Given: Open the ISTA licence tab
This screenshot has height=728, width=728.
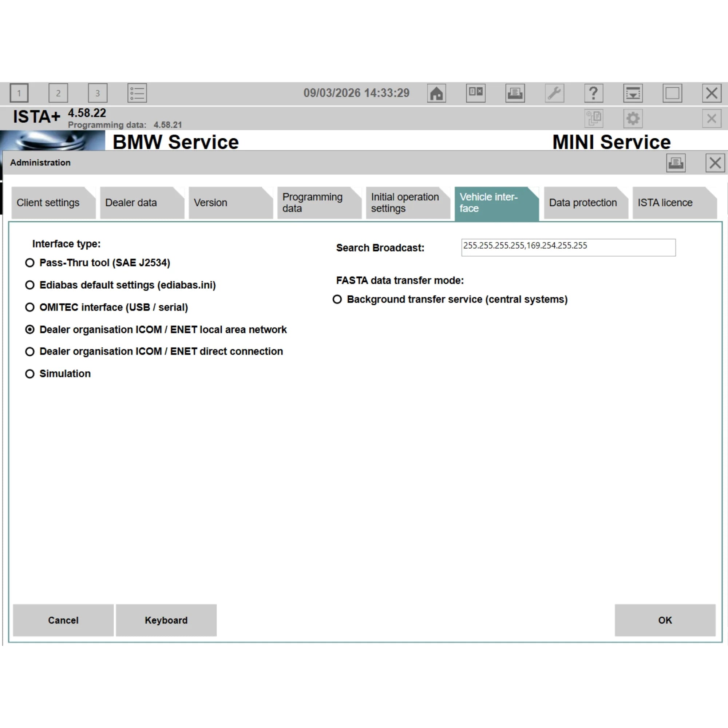Looking at the screenshot, I should coord(665,203).
